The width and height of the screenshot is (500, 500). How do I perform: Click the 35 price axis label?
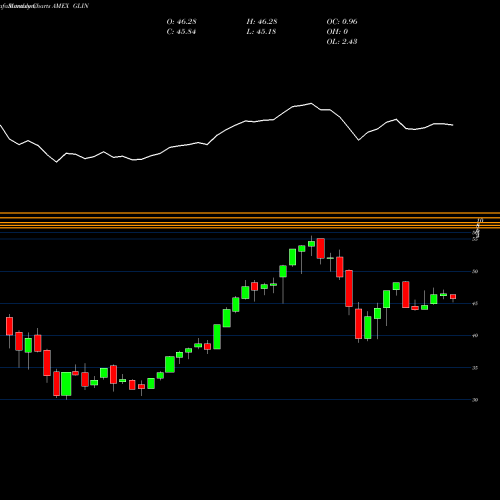(475, 368)
